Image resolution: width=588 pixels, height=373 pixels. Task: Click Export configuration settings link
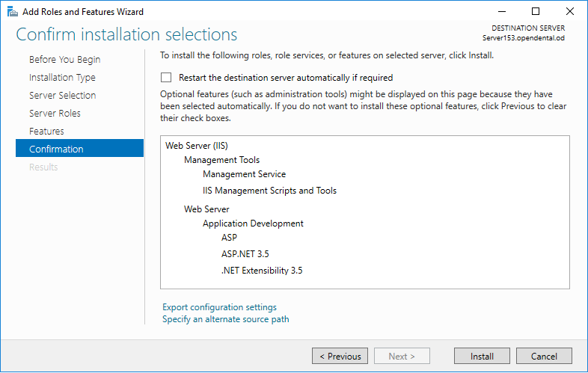219,307
